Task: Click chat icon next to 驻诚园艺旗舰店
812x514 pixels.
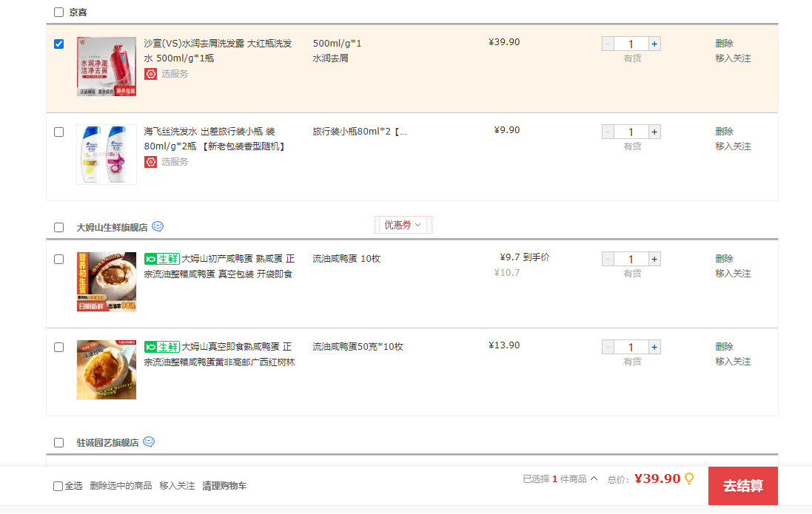Action: point(149,442)
